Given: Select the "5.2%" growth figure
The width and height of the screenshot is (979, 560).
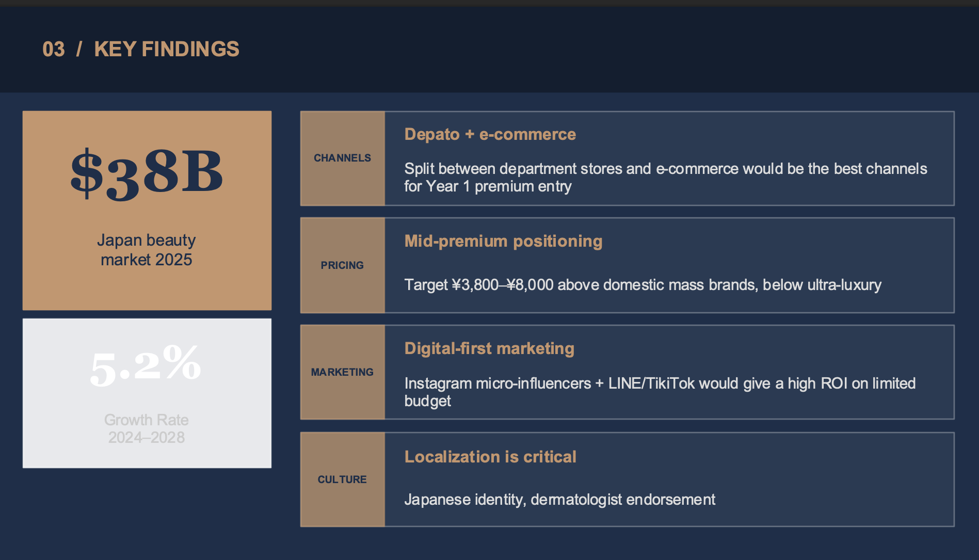Looking at the screenshot, I should pyautogui.click(x=146, y=364).
